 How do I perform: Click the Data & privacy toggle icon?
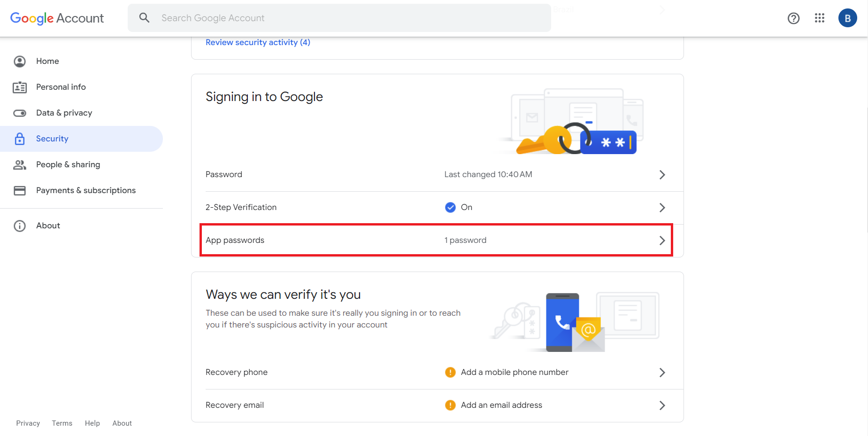20,113
